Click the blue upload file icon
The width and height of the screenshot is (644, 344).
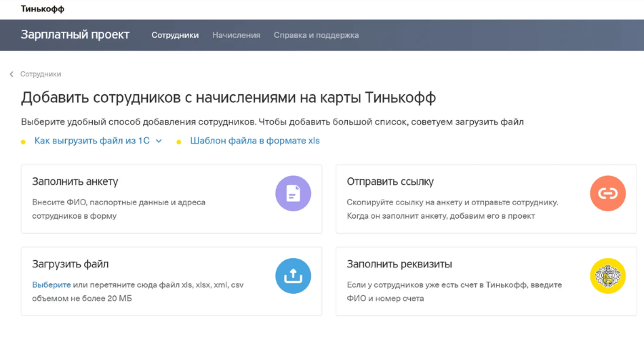293,276
